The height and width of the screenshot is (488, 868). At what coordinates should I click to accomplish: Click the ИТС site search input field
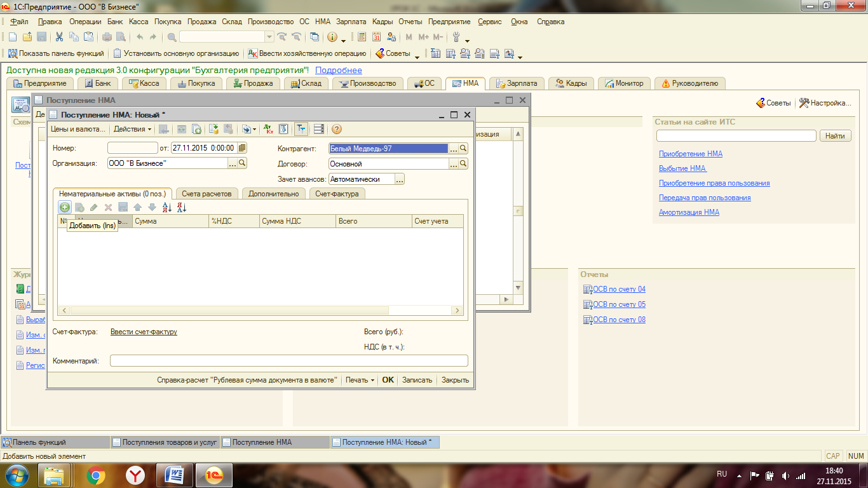click(x=736, y=136)
